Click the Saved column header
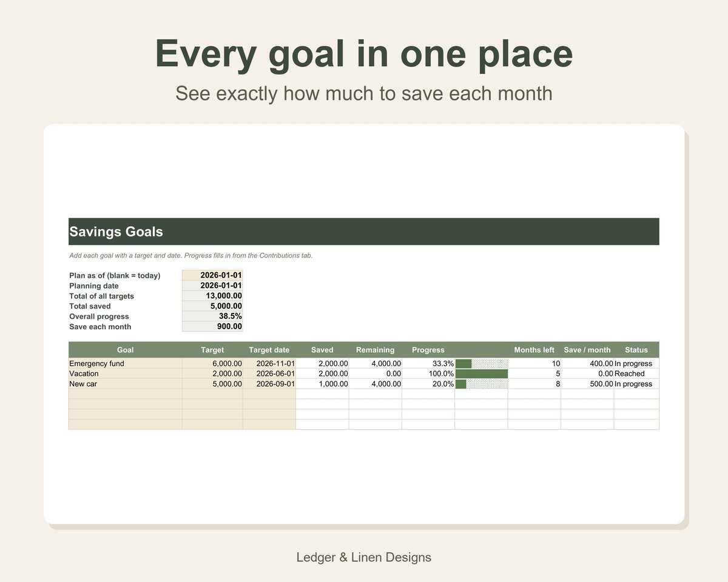The width and height of the screenshot is (728, 582). 322,350
